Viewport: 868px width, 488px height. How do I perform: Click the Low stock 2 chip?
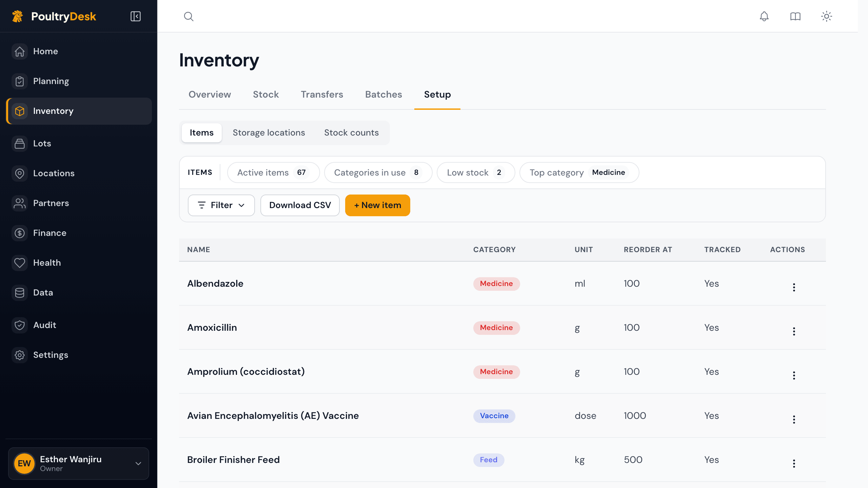coord(476,173)
